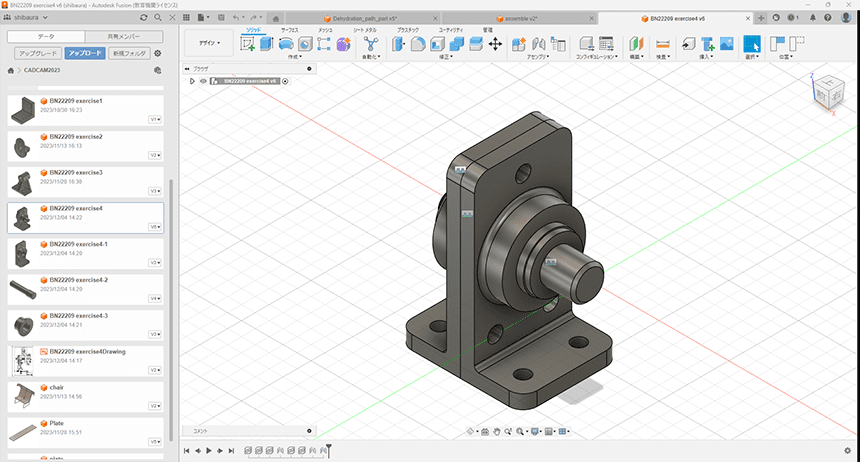The width and height of the screenshot is (860, 462).
Task: Click the Insert image icon in toolbar
Action: tap(726, 44)
